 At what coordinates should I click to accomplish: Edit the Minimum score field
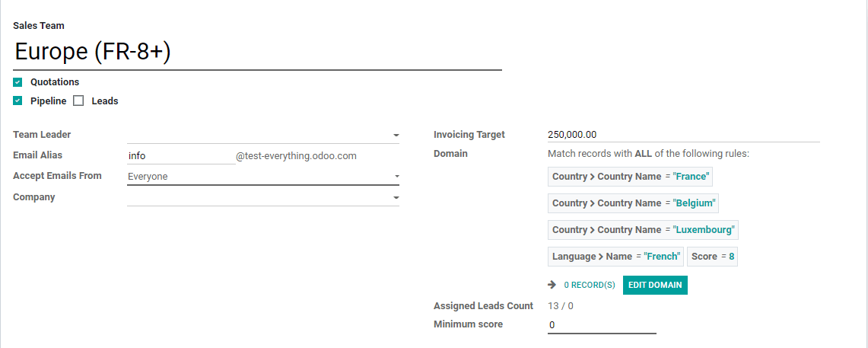pos(602,324)
